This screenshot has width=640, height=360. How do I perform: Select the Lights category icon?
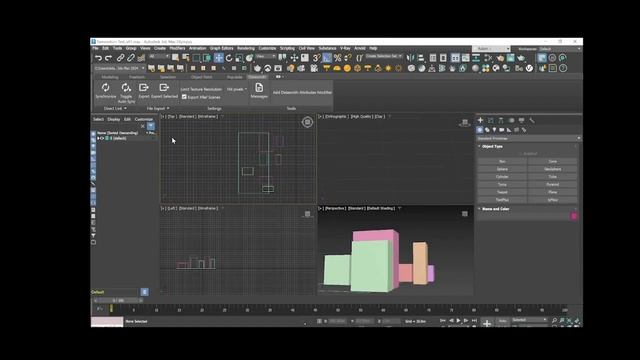[x=494, y=130]
